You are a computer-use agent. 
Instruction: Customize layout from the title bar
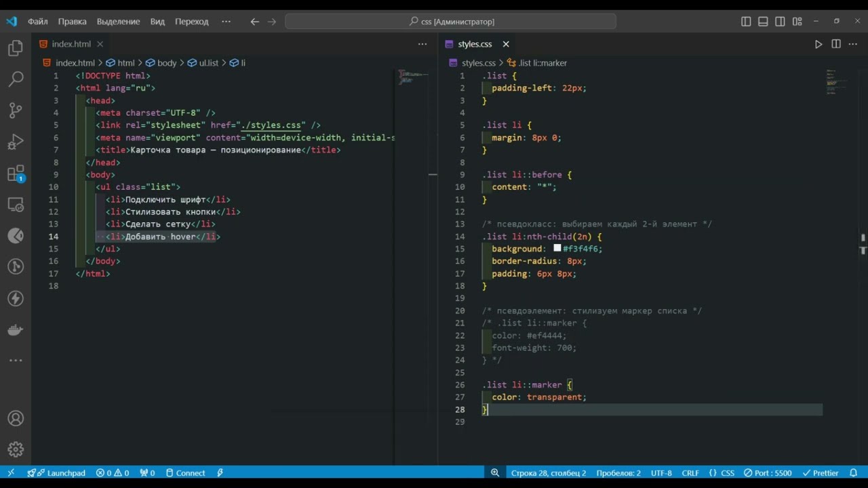(x=797, y=22)
